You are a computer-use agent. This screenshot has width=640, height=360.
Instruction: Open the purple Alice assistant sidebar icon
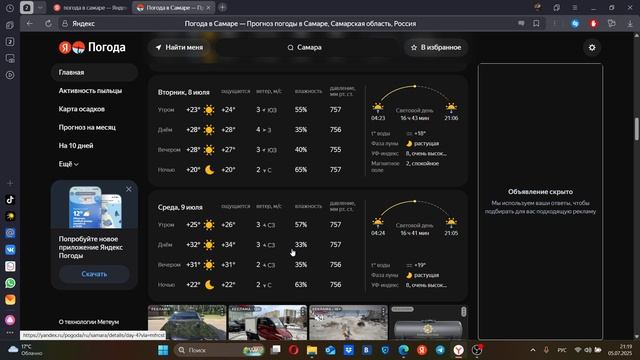pos(10,320)
